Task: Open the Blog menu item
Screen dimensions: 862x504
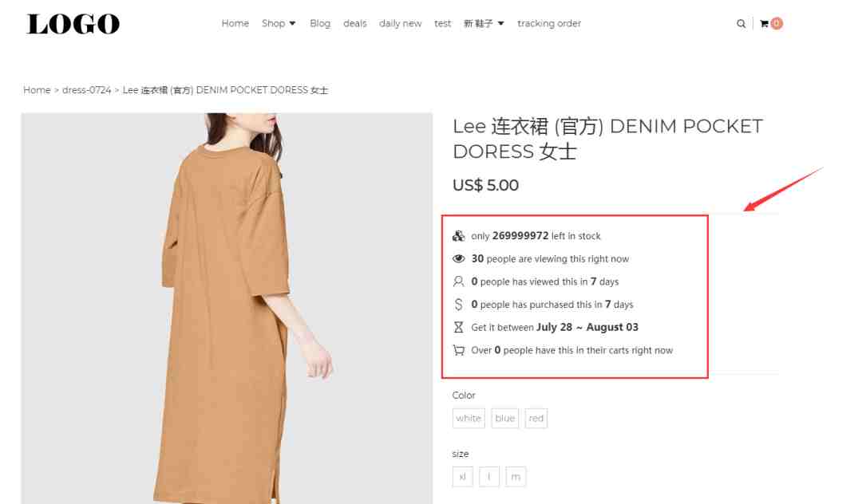Action: pyautogui.click(x=320, y=24)
